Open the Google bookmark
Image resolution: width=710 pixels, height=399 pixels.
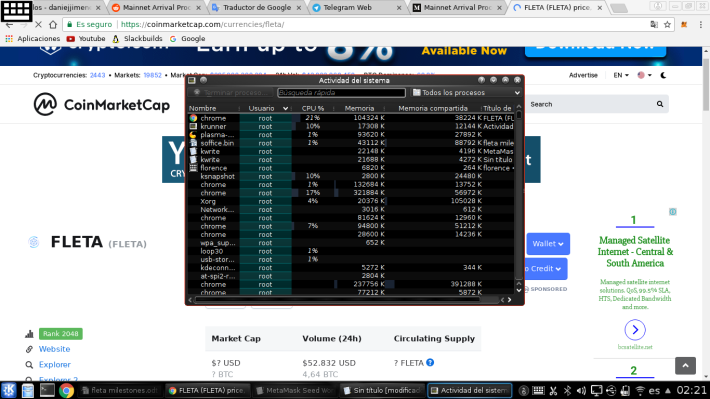tap(187, 39)
